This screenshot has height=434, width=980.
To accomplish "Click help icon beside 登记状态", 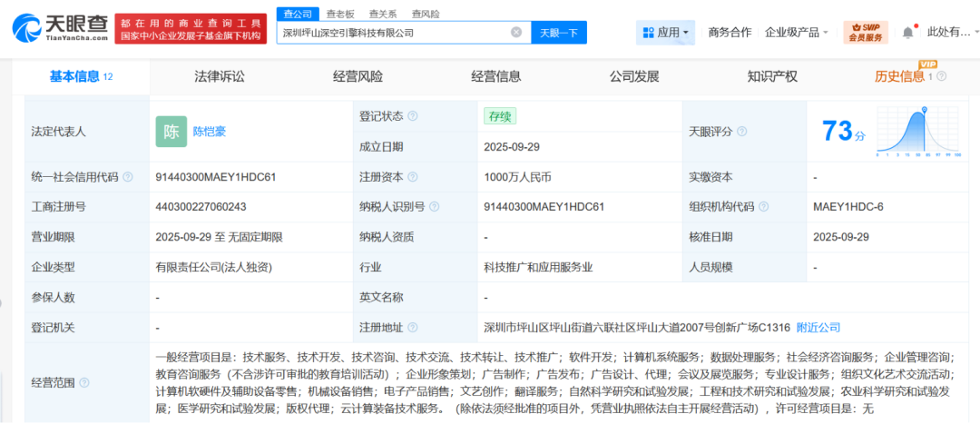I will (x=413, y=116).
